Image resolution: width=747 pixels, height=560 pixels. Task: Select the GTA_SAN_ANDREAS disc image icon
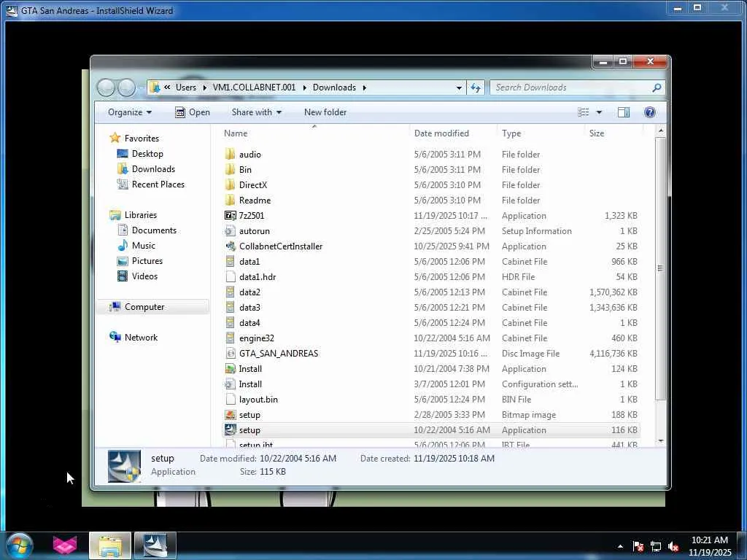(230, 353)
